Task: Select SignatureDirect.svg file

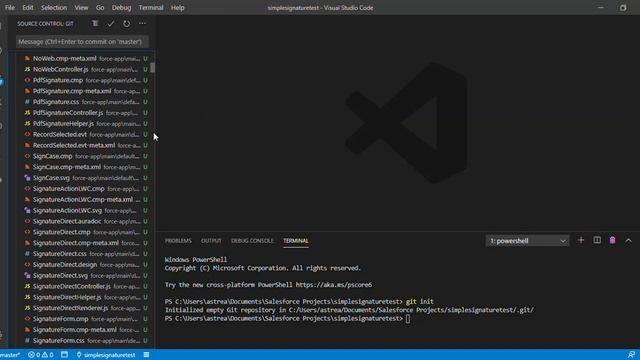Action: (82, 276)
